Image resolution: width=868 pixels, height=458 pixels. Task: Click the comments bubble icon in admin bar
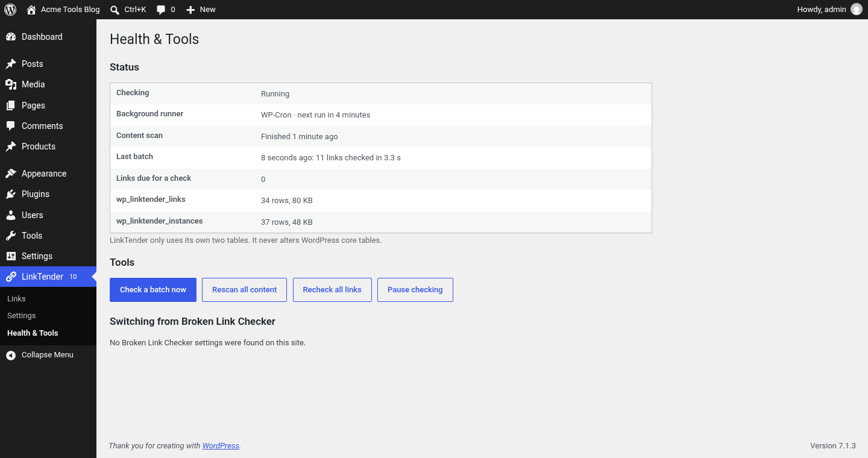coord(161,10)
